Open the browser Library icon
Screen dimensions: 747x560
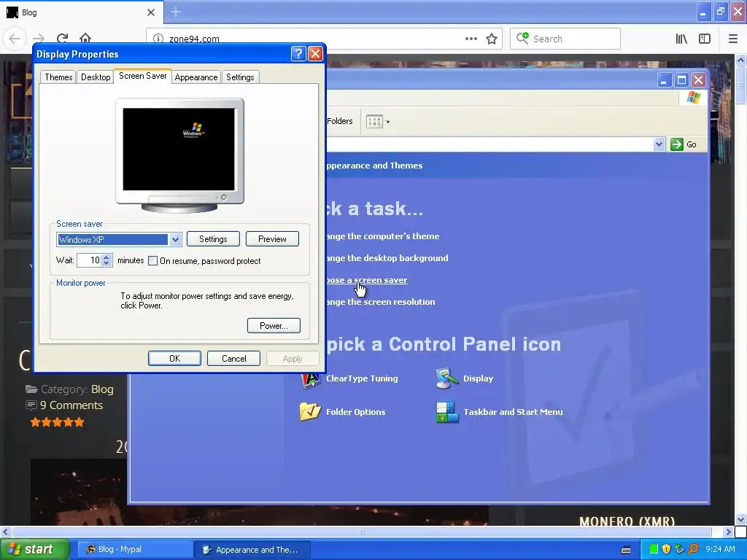681,39
